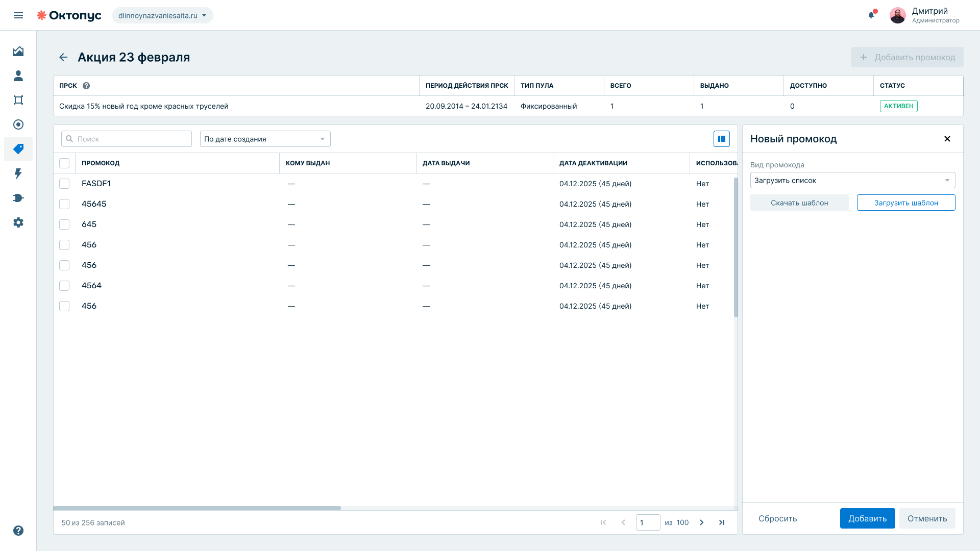This screenshot has height=551, width=980.
Task: Open the По дате создания sort dropdown
Action: point(265,139)
